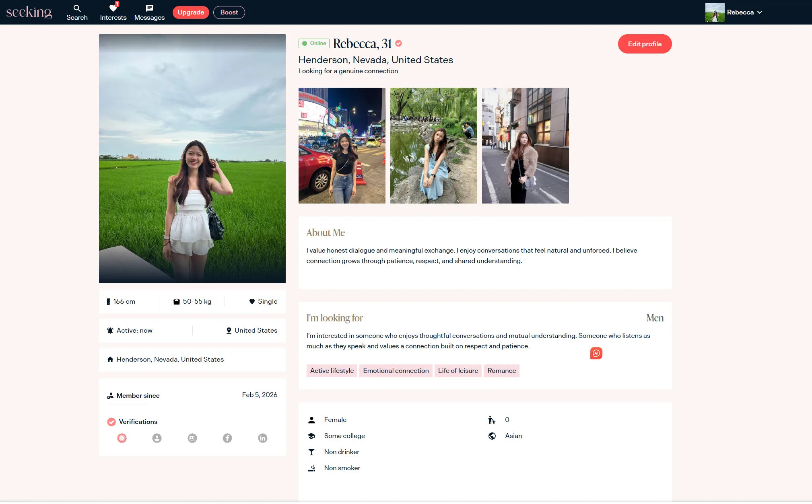The height and width of the screenshot is (504, 812).
Task: Click the Boost button
Action: point(229,12)
